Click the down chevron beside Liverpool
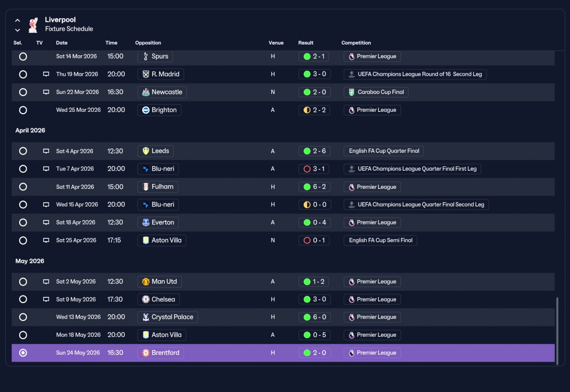Image resolution: width=570 pixels, height=392 pixels. 17,30
